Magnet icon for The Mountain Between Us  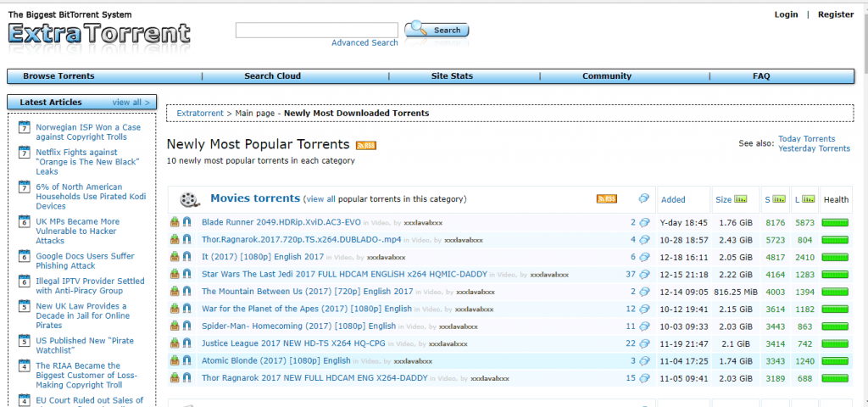[187, 292]
